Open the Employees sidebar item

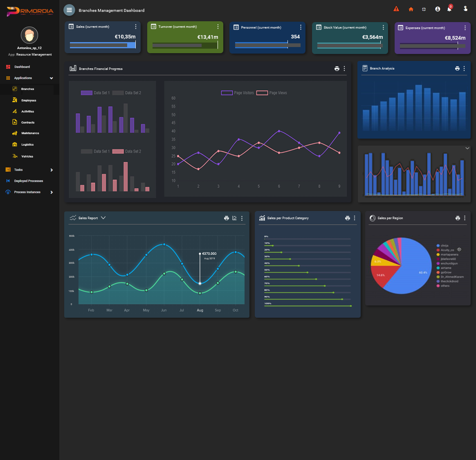[29, 100]
